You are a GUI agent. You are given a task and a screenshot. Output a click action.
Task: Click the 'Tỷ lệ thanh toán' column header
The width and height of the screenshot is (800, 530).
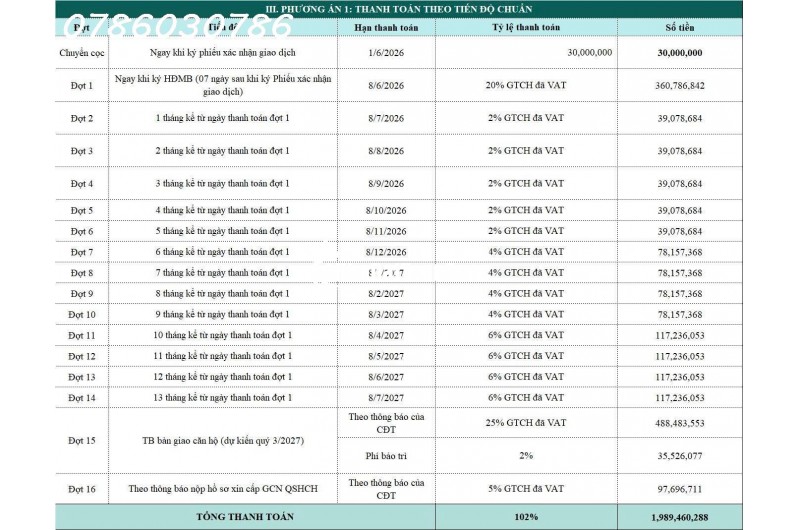tap(526, 27)
